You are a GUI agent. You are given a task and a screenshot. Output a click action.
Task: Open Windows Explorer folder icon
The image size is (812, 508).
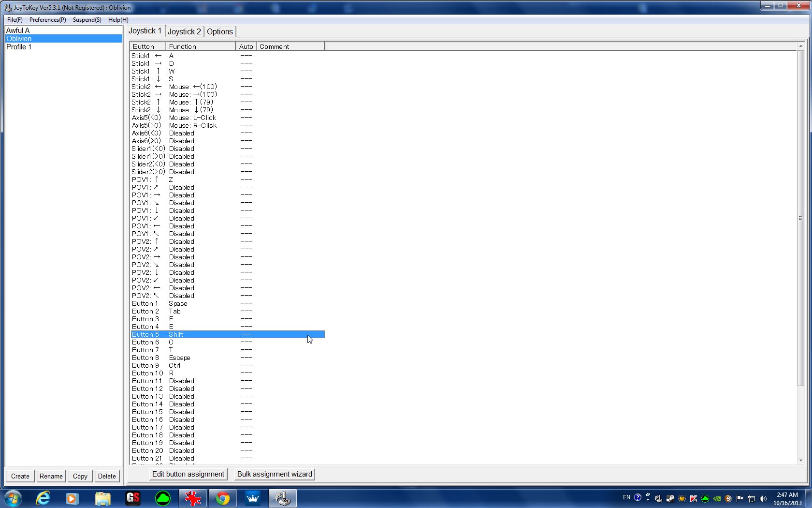(x=102, y=498)
